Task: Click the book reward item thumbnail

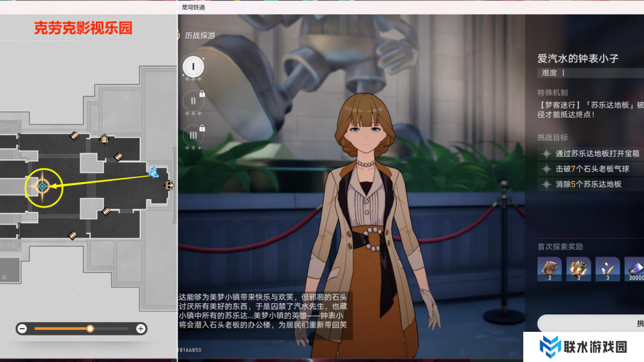Action: 549,268
